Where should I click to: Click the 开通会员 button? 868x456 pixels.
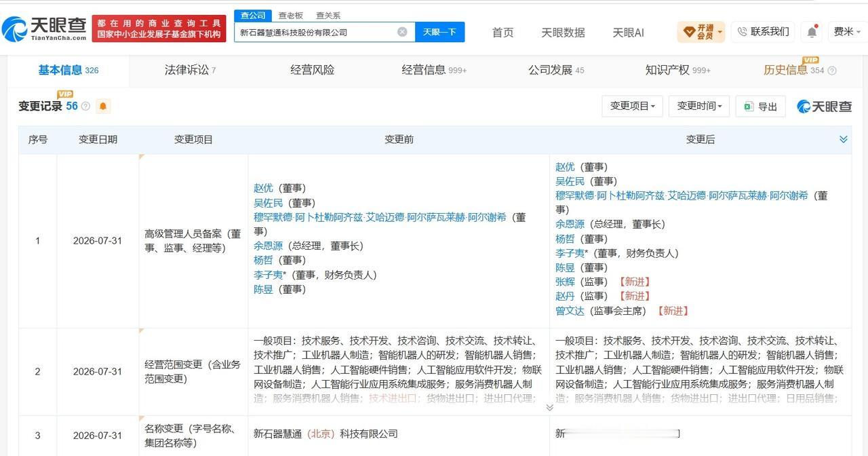tap(701, 32)
